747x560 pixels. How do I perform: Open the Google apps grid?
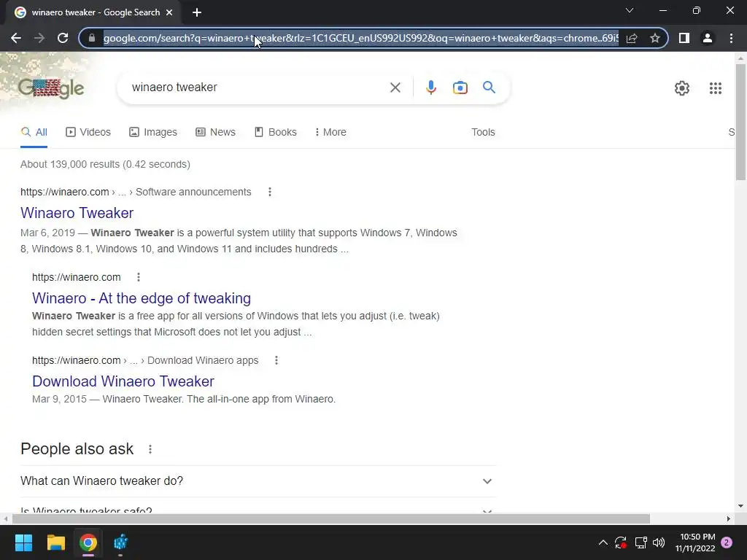pos(715,88)
